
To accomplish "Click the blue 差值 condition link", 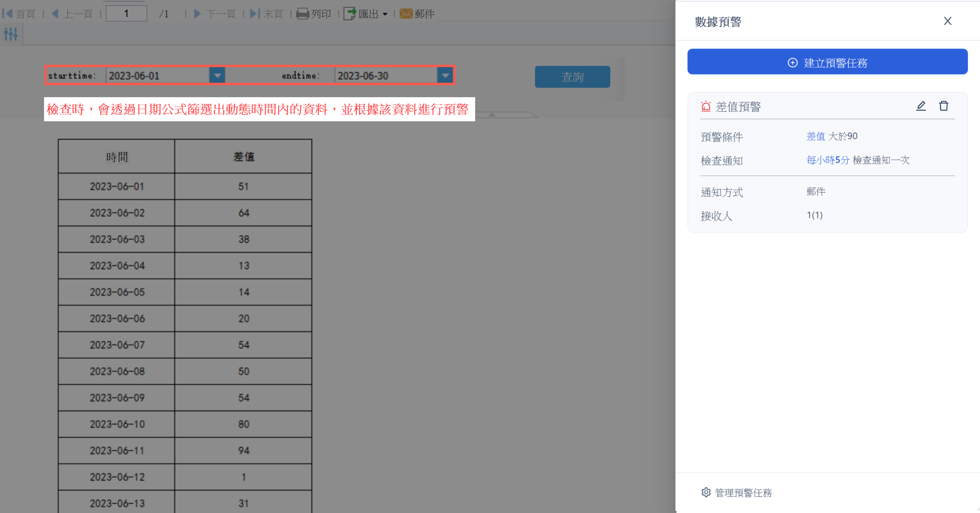I will click(x=815, y=136).
